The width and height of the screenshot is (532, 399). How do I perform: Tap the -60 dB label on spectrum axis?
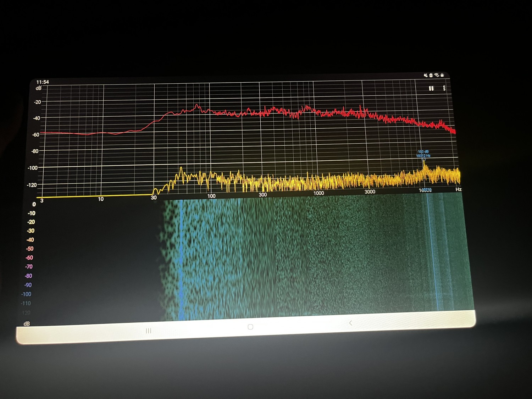36,135
